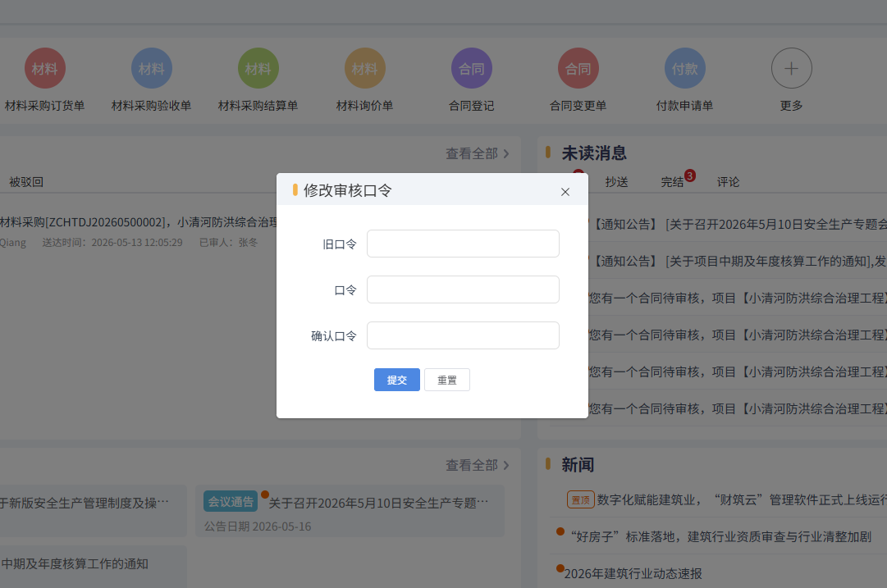Submit the form with 提交 button
Image resolution: width=887 pixels, height=588 pixels.
point(396,380)
